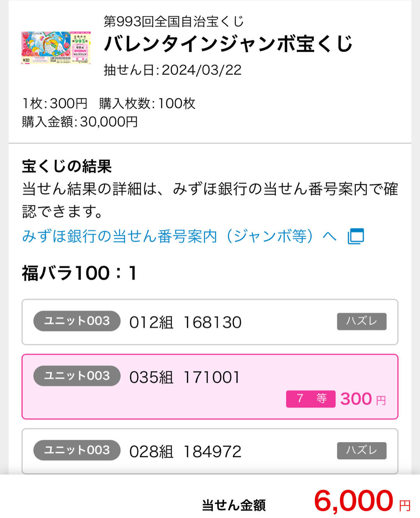Open みずほ銀行の当せん番号案内 link
This screenshot has height=518, width=420.
tap(179, 236)
